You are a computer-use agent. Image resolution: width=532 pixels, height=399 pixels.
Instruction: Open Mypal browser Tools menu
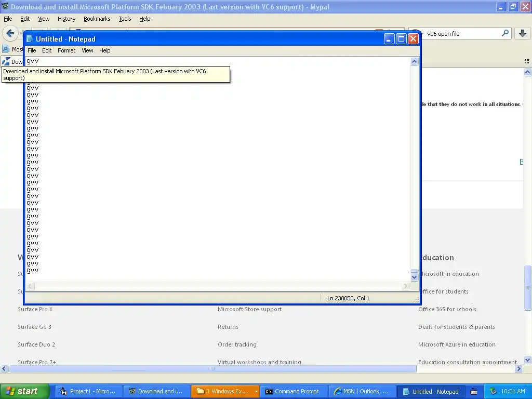[125, 19]
